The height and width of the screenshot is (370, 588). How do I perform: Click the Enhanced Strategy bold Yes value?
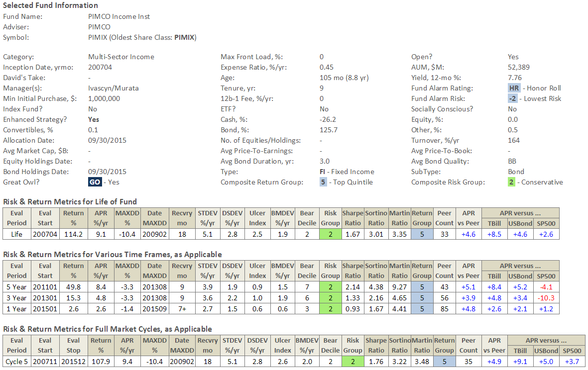pos(94,119)
